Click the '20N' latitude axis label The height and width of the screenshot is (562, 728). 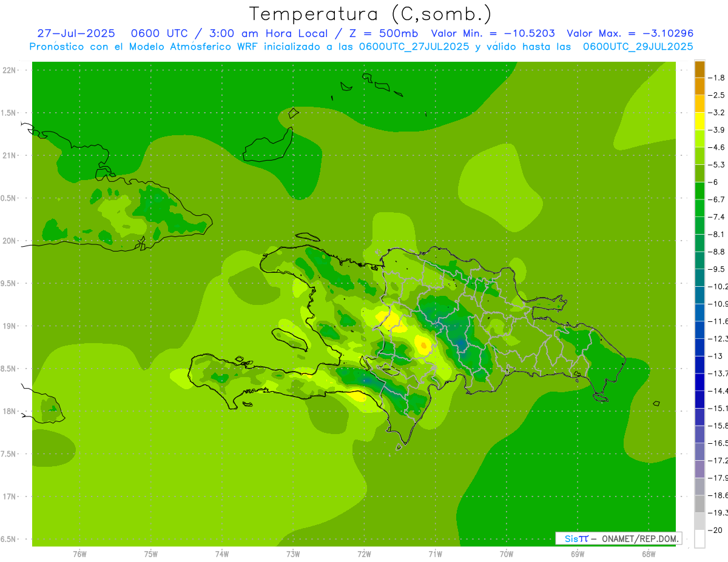coord(9,241)
